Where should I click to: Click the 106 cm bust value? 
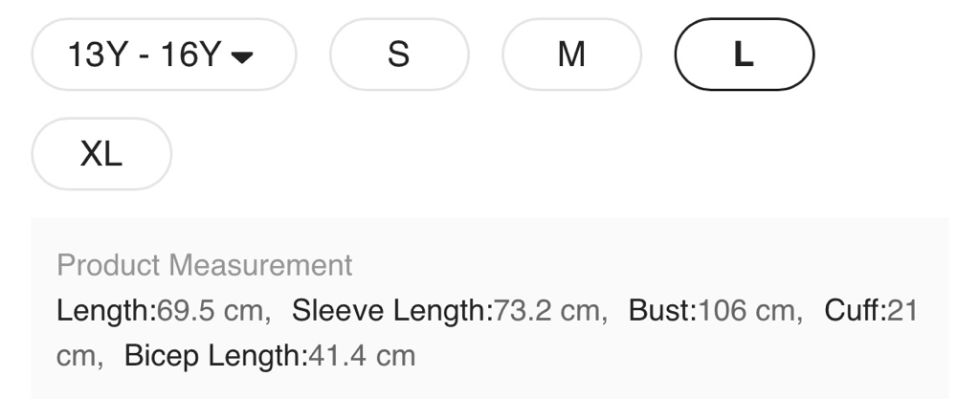tap(746, 311)
